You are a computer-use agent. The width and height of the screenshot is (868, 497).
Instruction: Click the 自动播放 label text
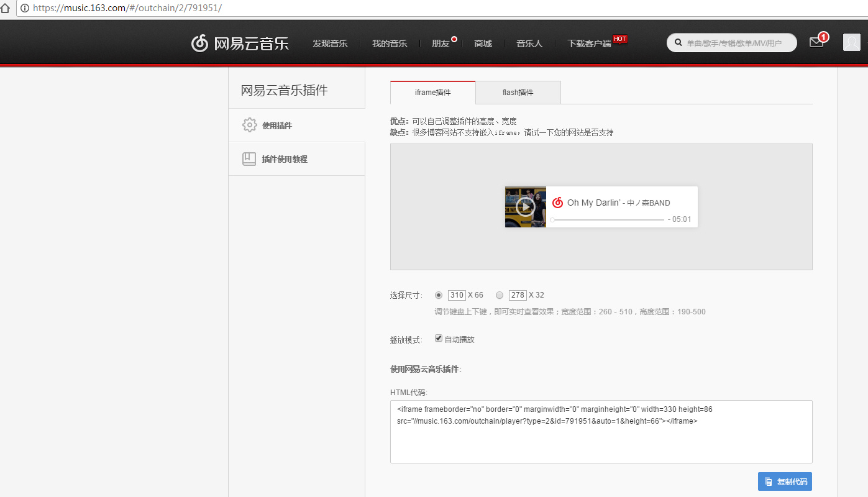coord(459,339)
